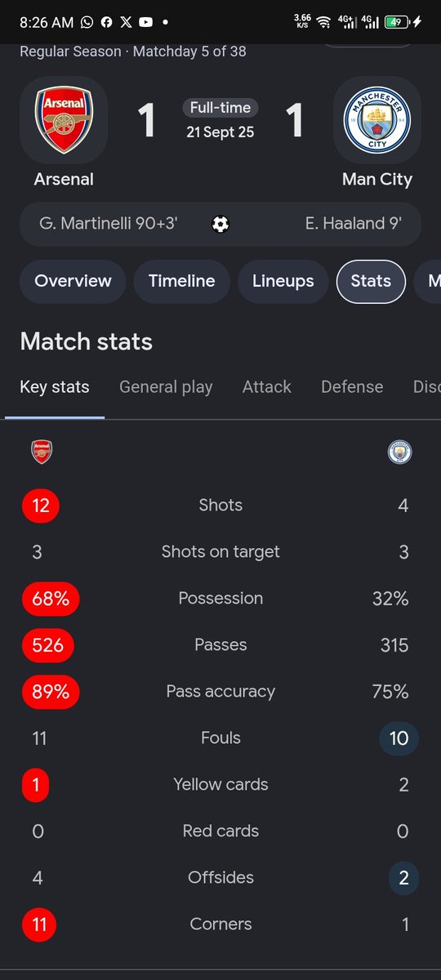441x980 pixels.
Task: Tap the YouTube notification icon
Action: point(145,22)
